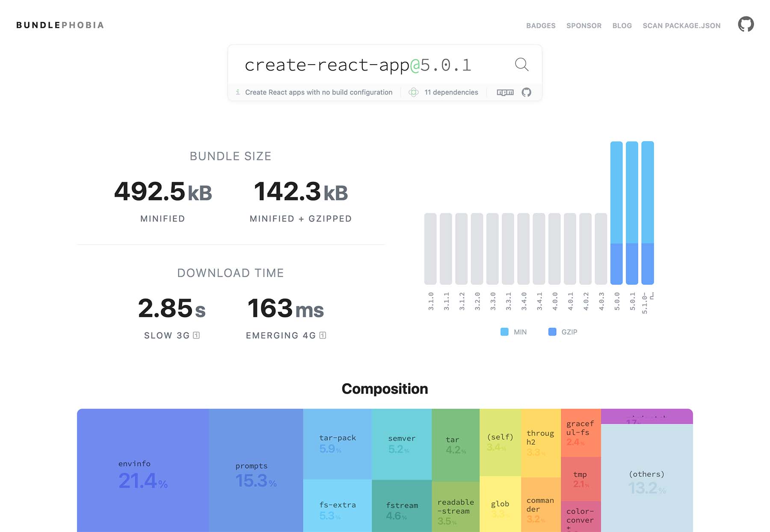Image resolution: width=770 pixels, height=532 pixels.
Task: Select the prompts composition block
Action: [256, 470]
